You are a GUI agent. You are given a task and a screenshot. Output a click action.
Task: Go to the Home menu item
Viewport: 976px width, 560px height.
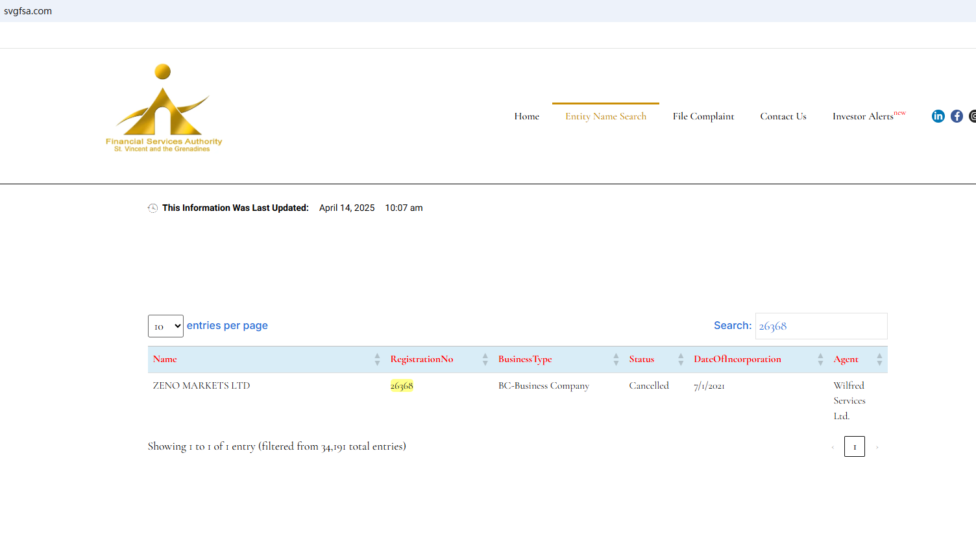click(x=526, y=117)
